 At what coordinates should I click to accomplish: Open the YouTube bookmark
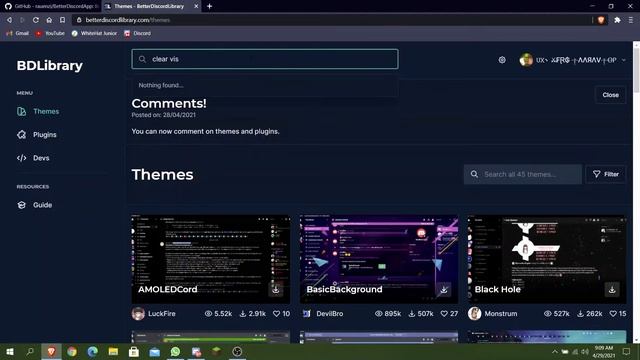click(50, 33)
